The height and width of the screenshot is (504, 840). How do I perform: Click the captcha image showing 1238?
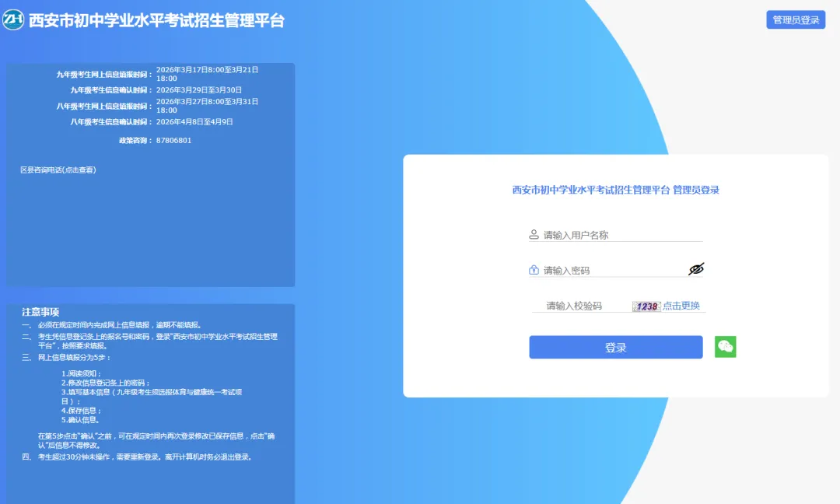pyautogui.click(x=646, y=305)
